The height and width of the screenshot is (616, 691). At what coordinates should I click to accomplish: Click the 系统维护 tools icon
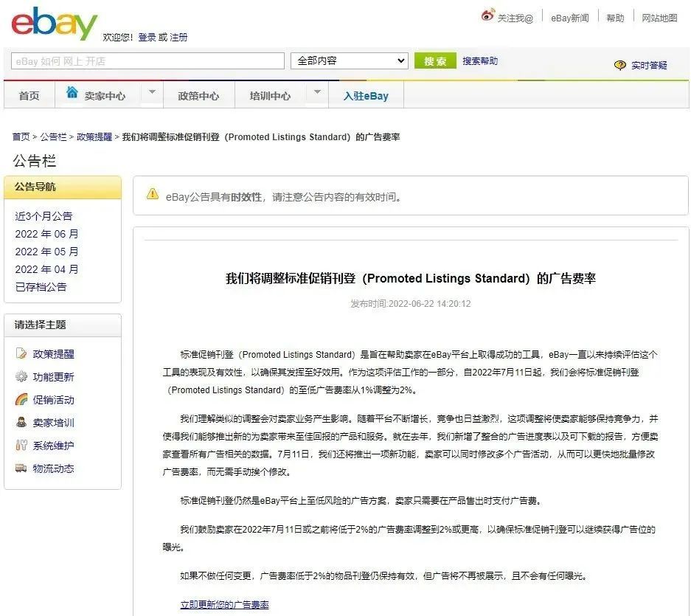pyautogui.click(x=21, y=445)
